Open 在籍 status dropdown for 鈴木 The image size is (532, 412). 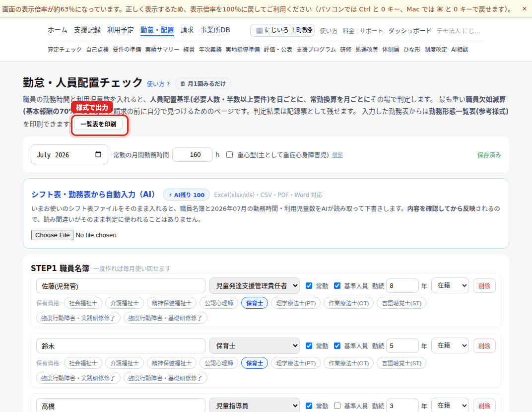pyautogui.click(x=450, y=345)
